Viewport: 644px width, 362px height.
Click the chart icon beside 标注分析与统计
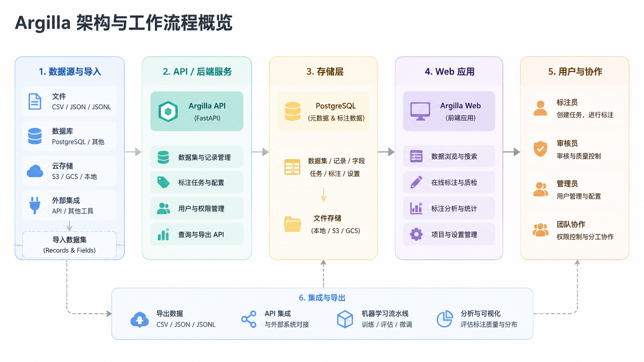click(x=416, y=209)
